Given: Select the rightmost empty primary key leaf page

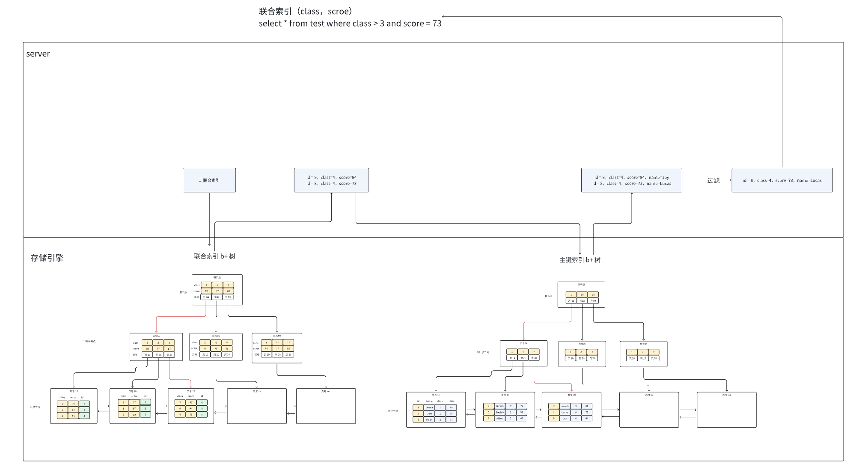Looking at the screenshot, I should tap(726, 410).
